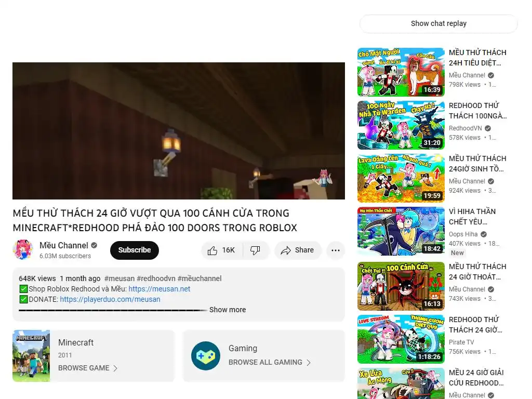Click the 6.03M subscribers text

(x=65, y=256)
